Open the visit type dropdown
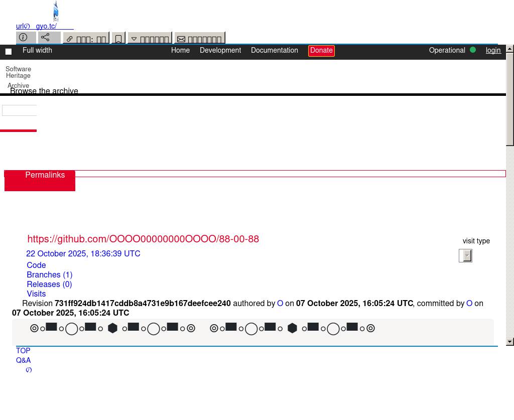514x420 pixels. coord(465,255)
